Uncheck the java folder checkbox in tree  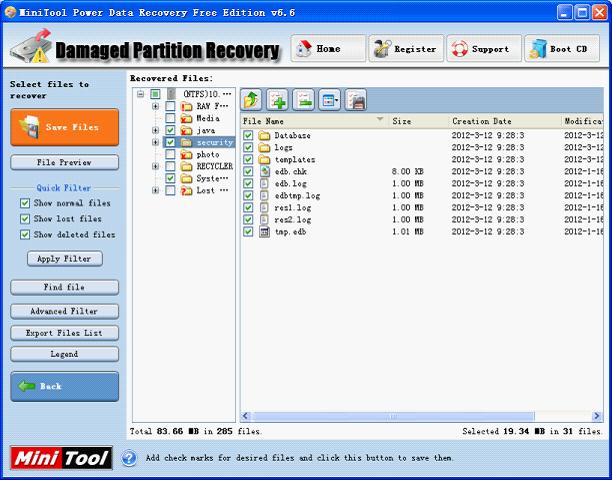[170, 130]
